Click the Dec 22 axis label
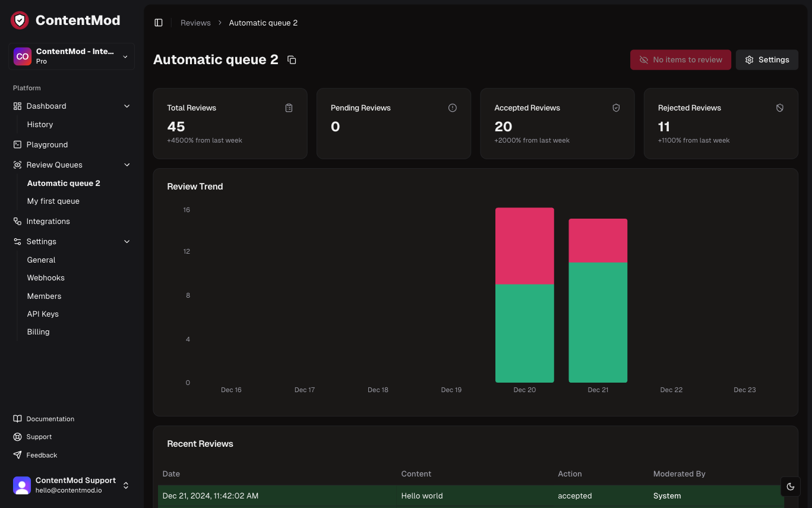 [671, 390]
